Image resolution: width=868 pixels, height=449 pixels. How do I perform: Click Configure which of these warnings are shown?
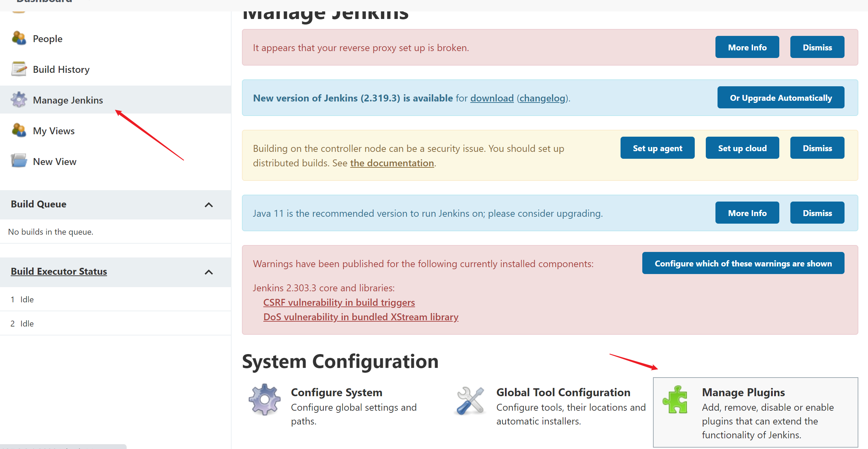743,263
